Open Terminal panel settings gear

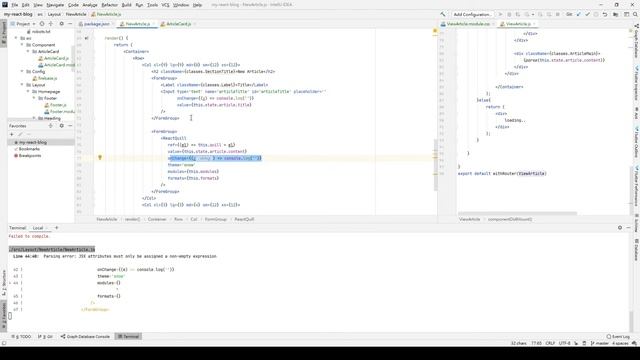(x=620, y=228)
